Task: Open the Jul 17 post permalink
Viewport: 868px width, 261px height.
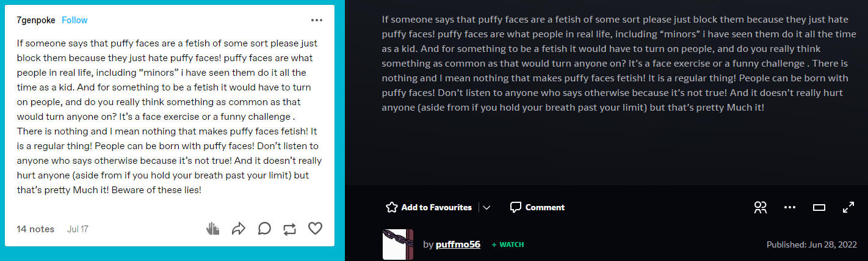Action: coord(78,229)
